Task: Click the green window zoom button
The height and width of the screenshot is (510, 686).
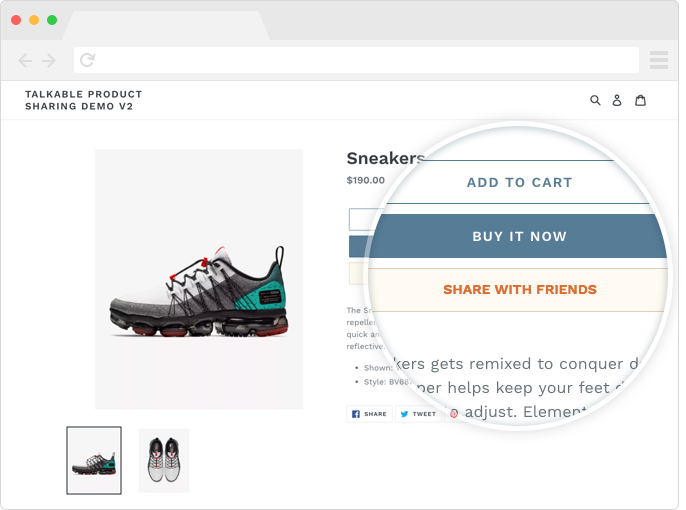Action: (52, 20)
